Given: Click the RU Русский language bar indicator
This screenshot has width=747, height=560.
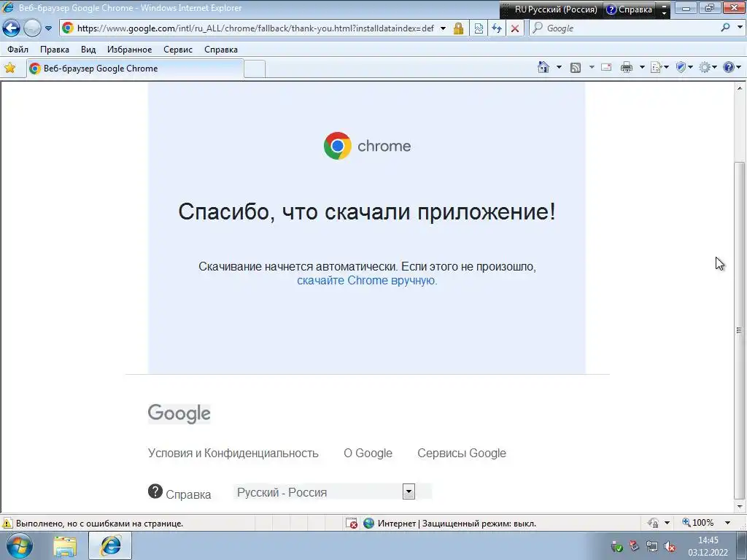Looking at the screenshot, I should [555, 9].
